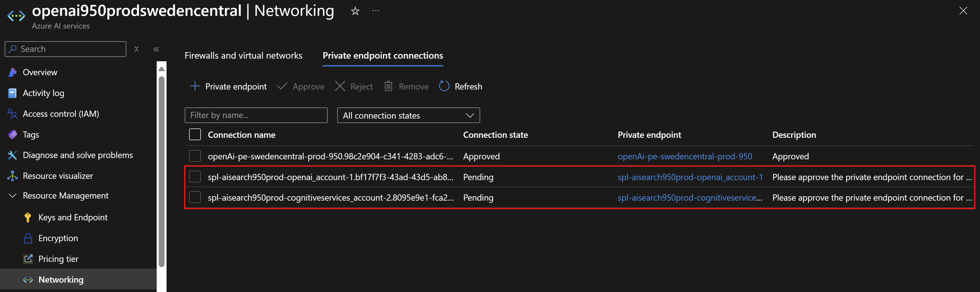The height and width of the screenshot is (292, 980).
Task: Check the openAi-pe-swedencentral-prod-950 row checkbox
Action: pos(195,156)
